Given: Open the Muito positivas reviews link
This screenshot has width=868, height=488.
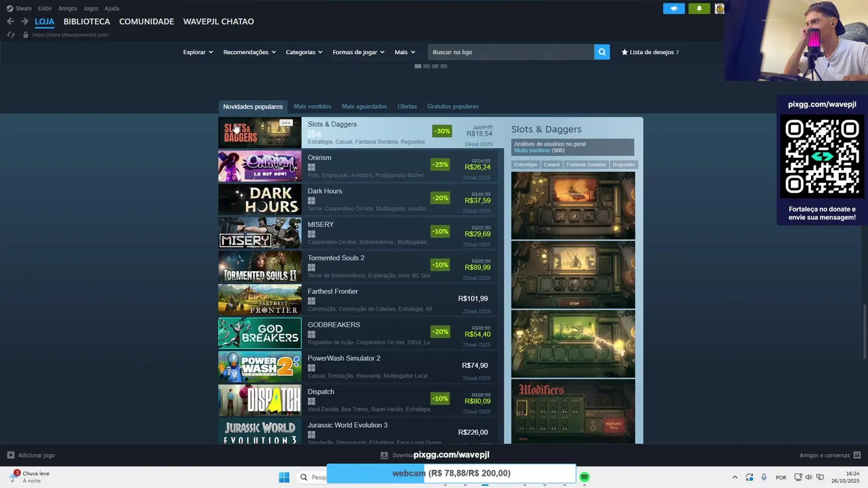Looking at the screenshot, I should point(532,150).
